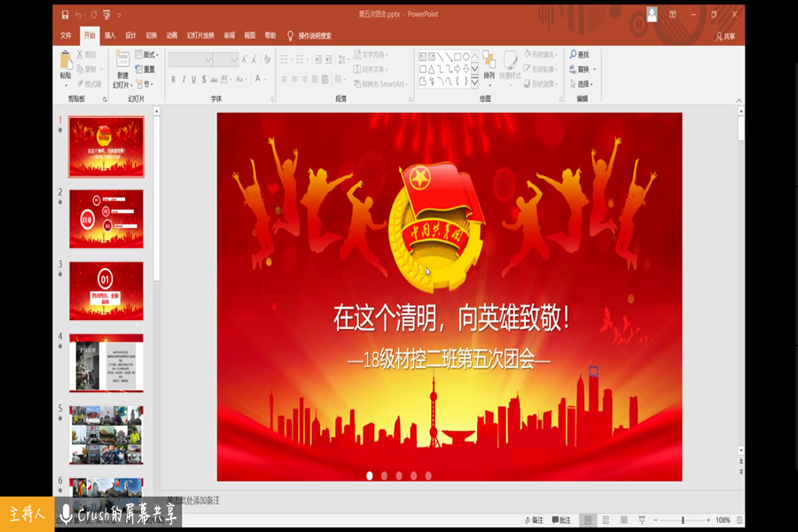Click the Increase Indent icon
Image resolution: width=798 pixels, height=532 pixels.
329,59
